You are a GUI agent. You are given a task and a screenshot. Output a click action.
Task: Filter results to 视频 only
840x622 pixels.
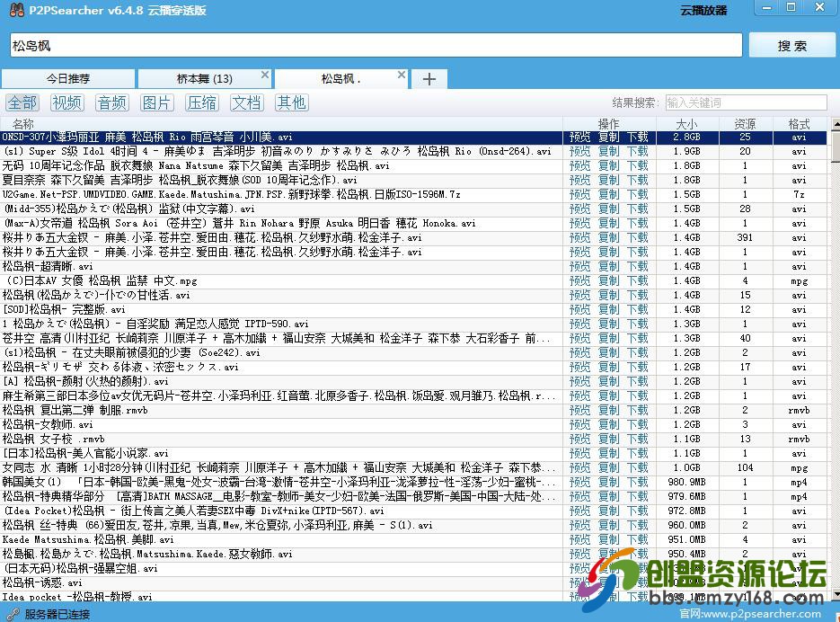(x=67, y=102)
